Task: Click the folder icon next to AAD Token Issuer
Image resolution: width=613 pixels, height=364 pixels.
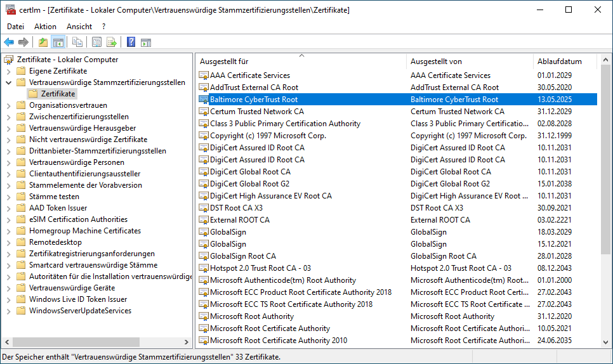Action: (x=21, y=208)
